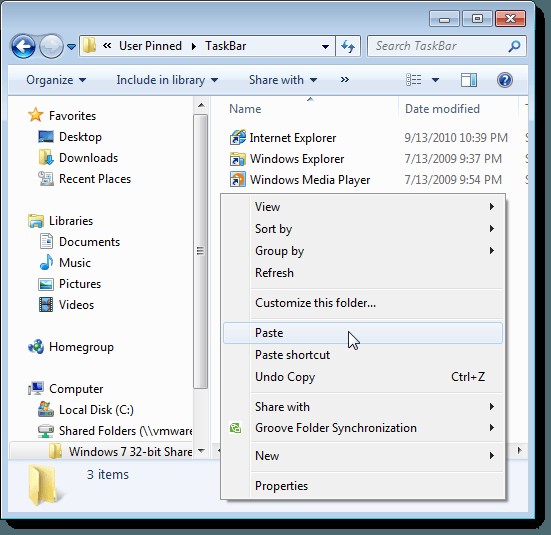The width and height of the screenshot is (551, 535).
Task: Sort by Date modified column header
Action: pyautogui.click(x=442, y=109)
